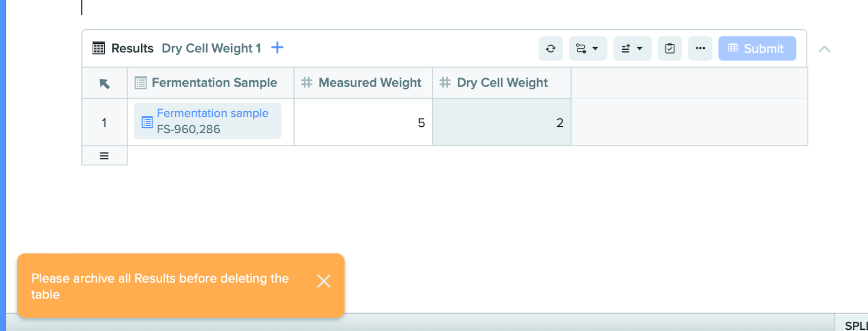Open the structure table dropdown
This screenshot has width=868, height=331.
coord(588,49)
